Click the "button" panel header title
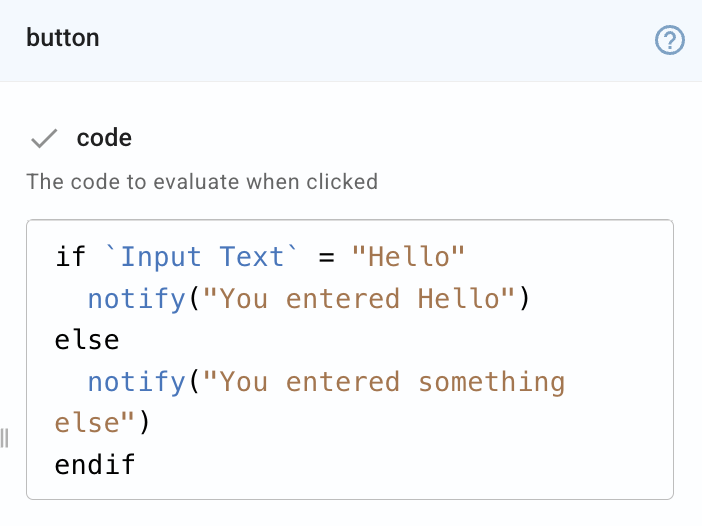The height and width of the screenshot is (526, 702). [x=62, y=39]
